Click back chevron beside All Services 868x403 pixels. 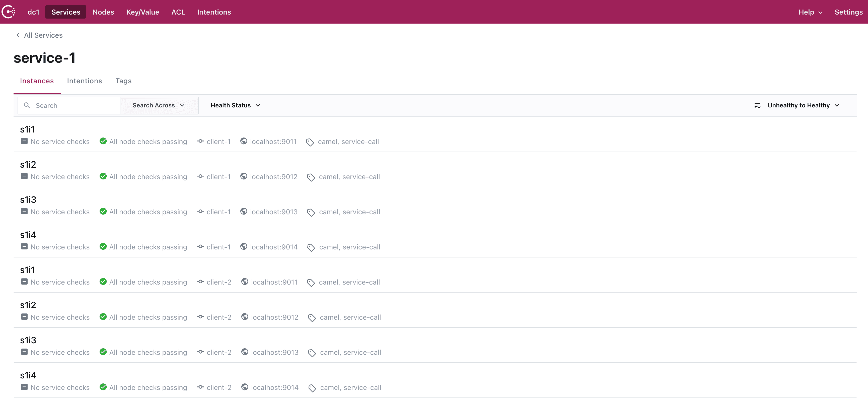click(x=18, y=35)
